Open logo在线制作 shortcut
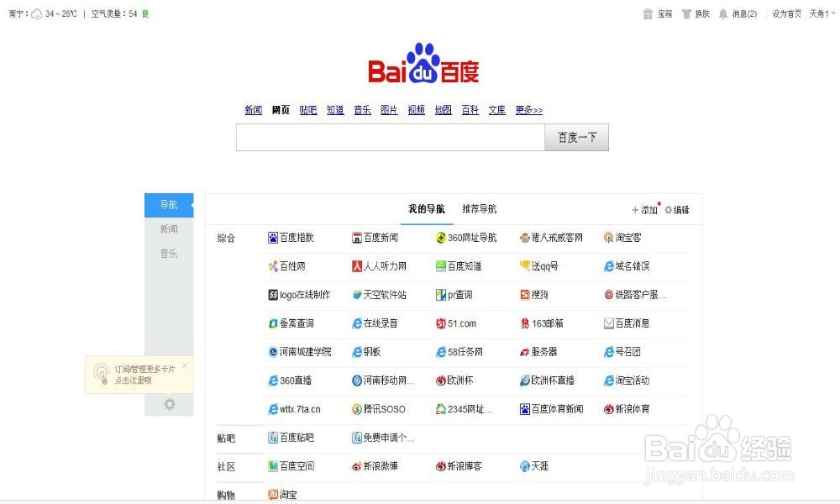This screenshot has height=504, width=840. tap(299, 295)
